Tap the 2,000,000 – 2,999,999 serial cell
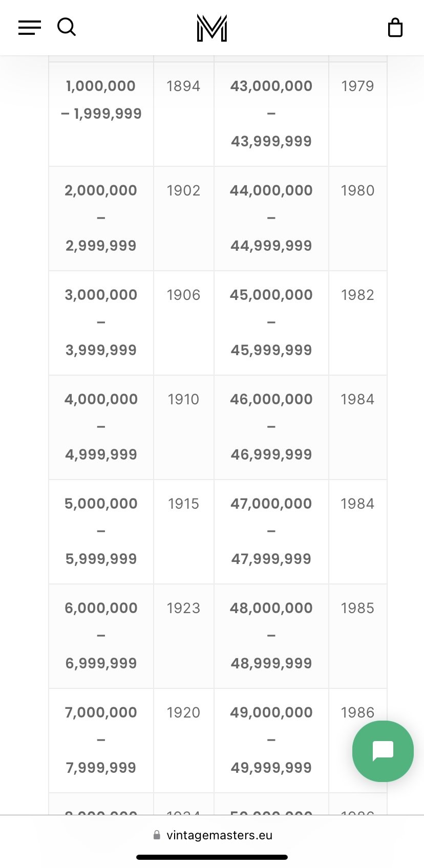 pyautogui.click(x=101, y=219)
